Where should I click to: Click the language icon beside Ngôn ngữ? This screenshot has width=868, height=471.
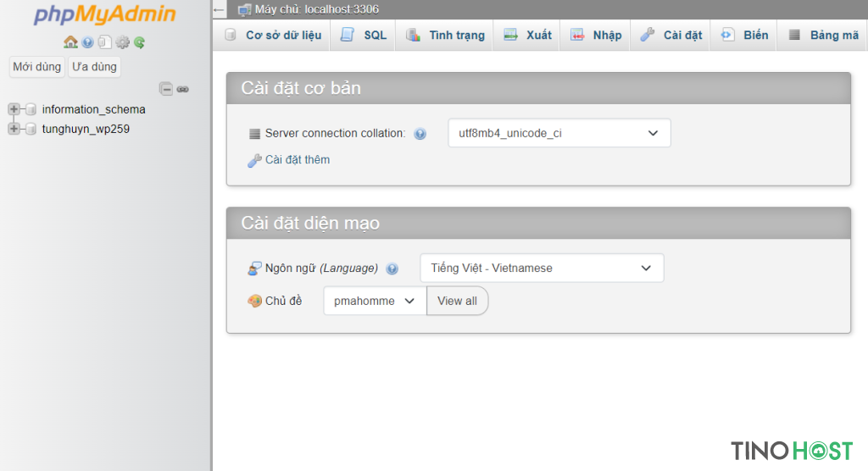coord(254,269)
